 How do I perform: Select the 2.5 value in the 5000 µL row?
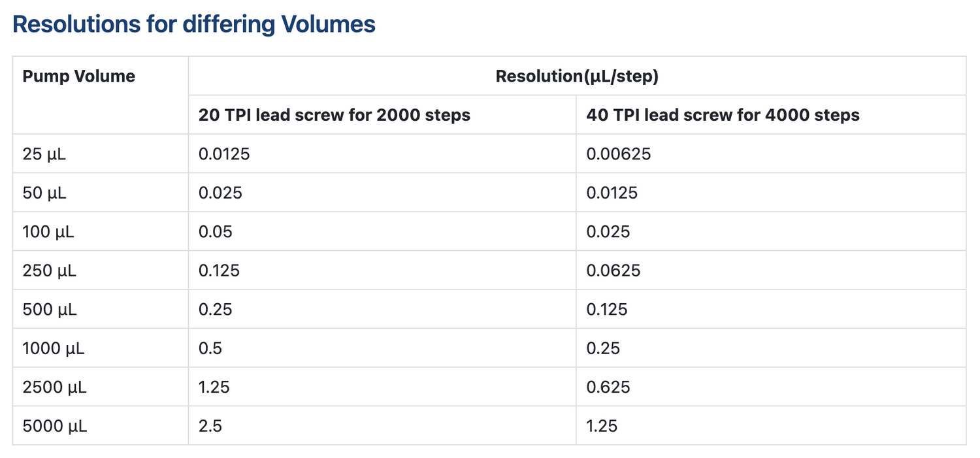(210, 426)
